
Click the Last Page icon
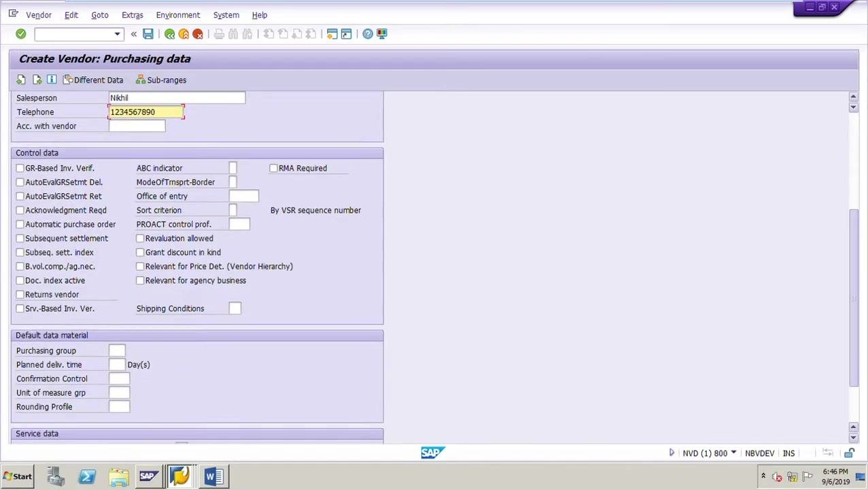tap(311, 34)
